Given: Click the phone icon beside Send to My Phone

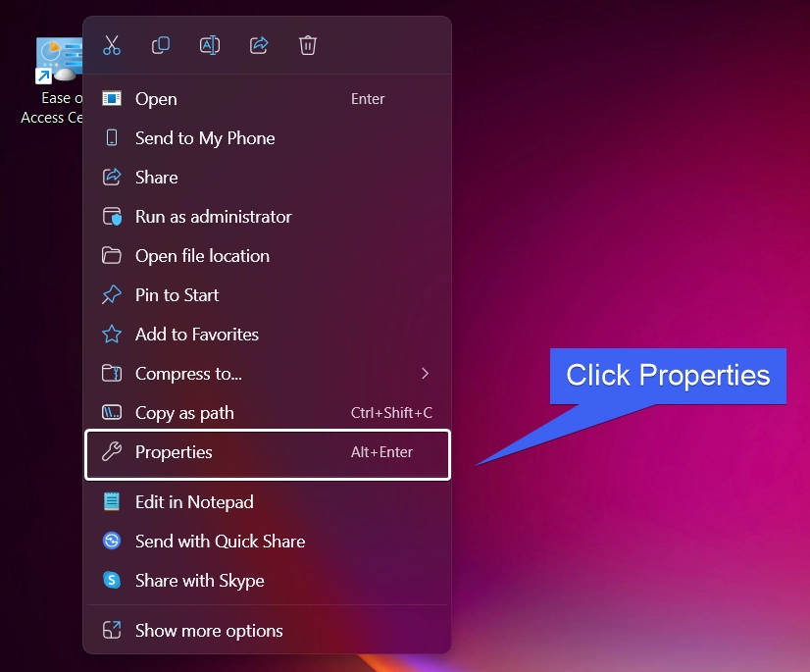Looking at the screenshot, I should pos(112,137).
